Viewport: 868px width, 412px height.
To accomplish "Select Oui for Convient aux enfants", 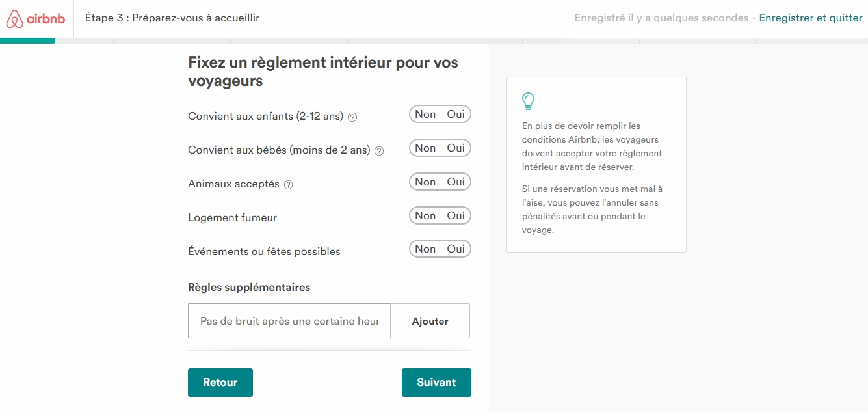I will 456,115.
